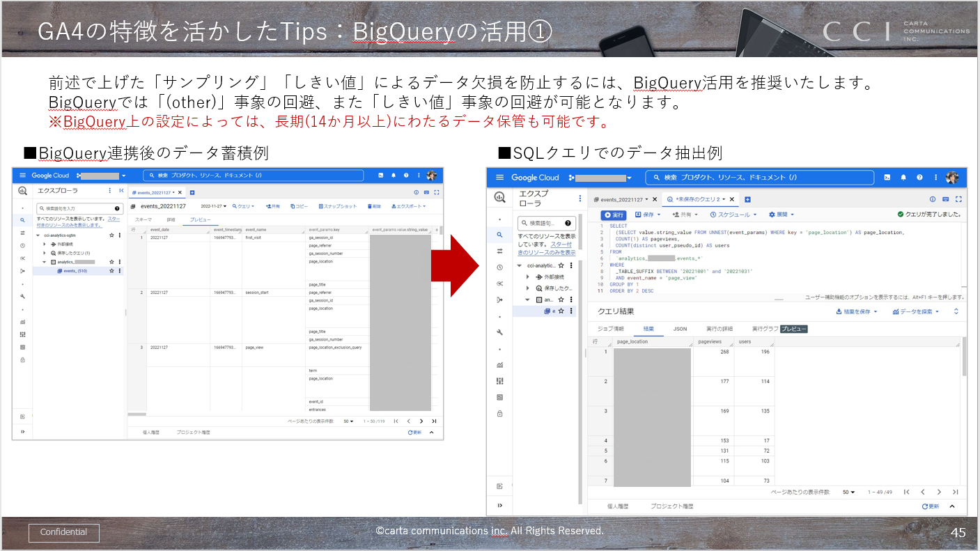The width and height of the screenshot is (980, 551).
Task: Click スナップショット button in data accumulation example
Action: tap(338, 206)
